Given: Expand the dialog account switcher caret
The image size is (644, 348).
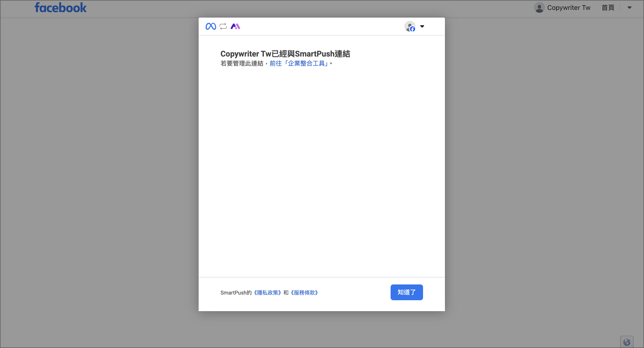Looking at the screenshot, I should point(422,26).
